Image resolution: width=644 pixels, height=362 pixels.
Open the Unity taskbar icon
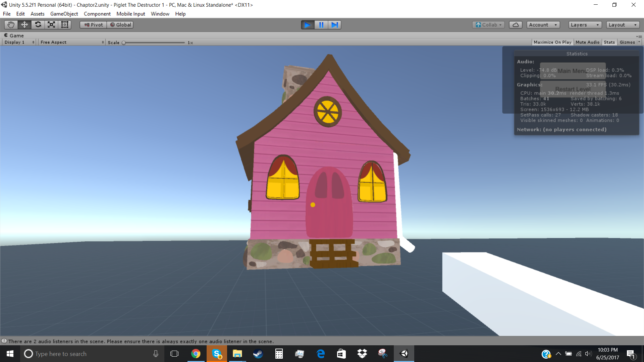(x=404, y=354)
